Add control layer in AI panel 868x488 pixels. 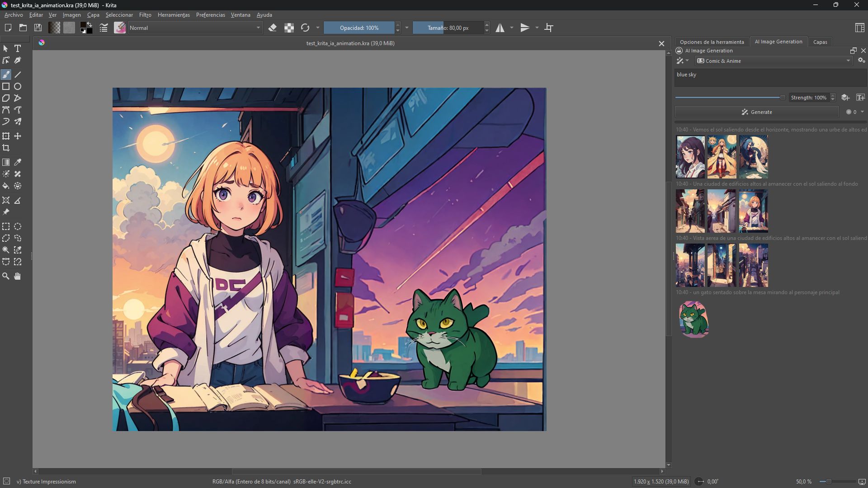click(845, 98)
